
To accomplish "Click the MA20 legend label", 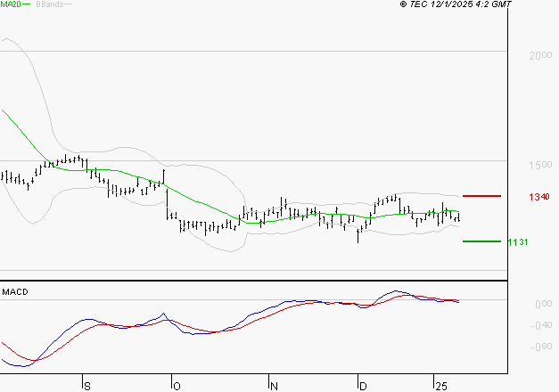I will 11,4.
